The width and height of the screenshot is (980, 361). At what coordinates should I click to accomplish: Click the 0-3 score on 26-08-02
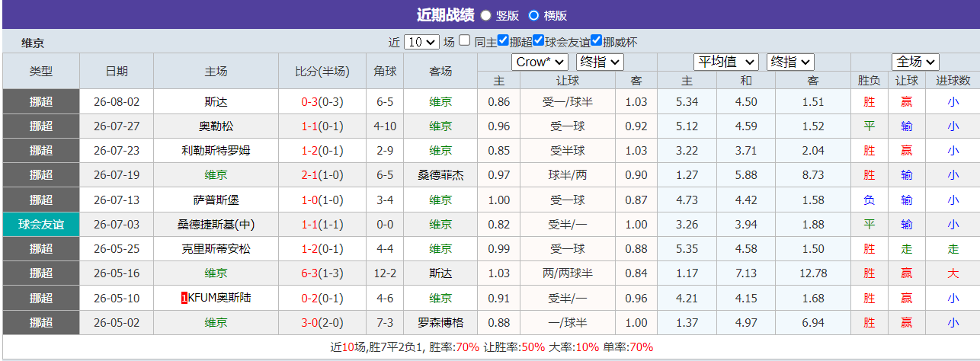(x=310, y=101)
